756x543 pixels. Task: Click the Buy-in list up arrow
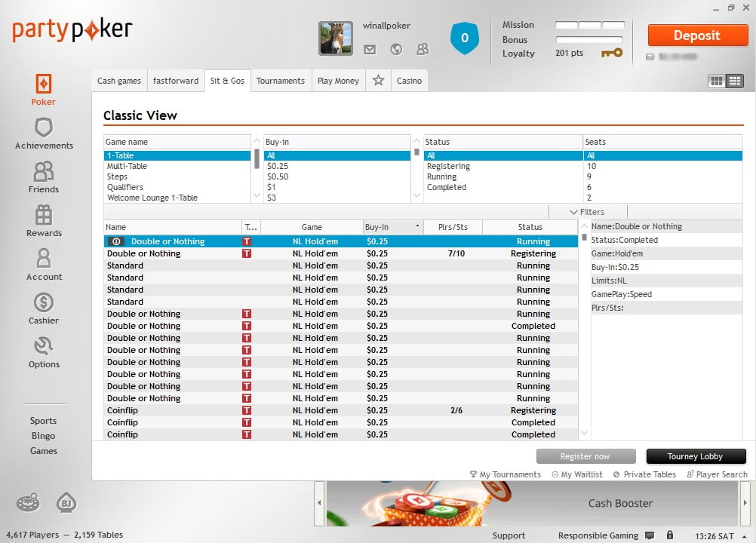[x=417, y=141]
